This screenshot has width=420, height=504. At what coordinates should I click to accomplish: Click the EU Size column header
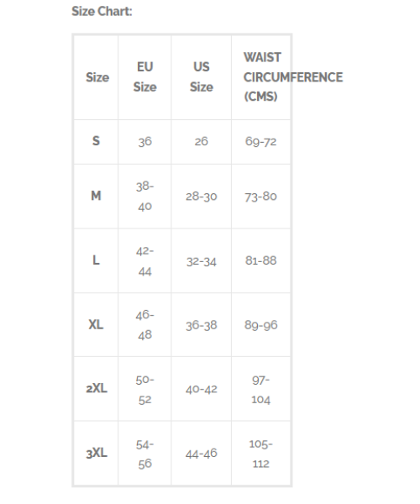(145, 77)
